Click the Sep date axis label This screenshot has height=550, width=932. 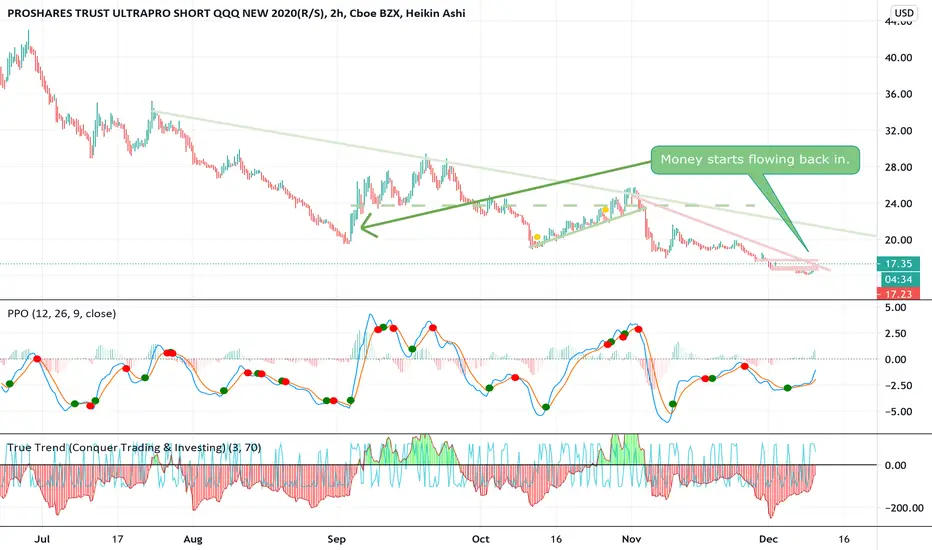coord(336,539)
